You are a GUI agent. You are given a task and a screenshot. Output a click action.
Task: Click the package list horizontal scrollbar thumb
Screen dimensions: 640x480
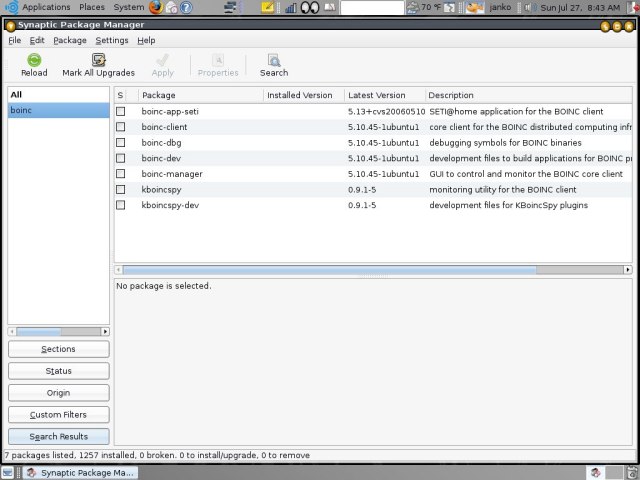[x=329, y=270]
